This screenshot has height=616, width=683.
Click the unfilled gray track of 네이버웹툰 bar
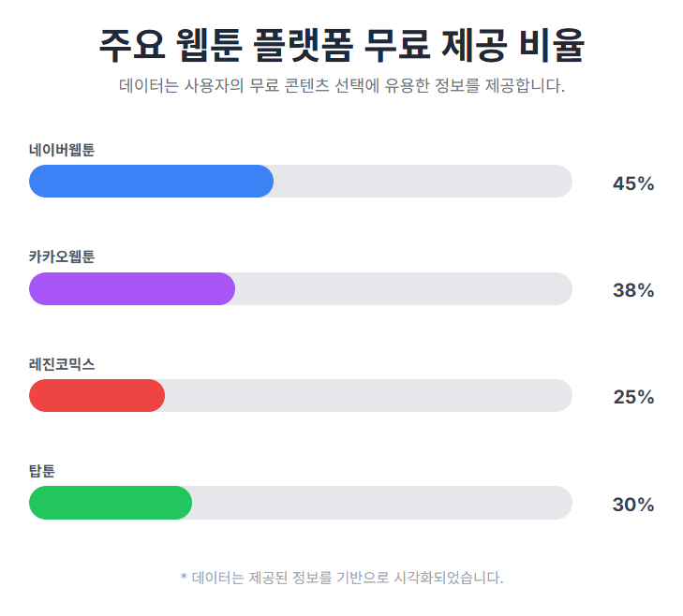tap(422, 182)
